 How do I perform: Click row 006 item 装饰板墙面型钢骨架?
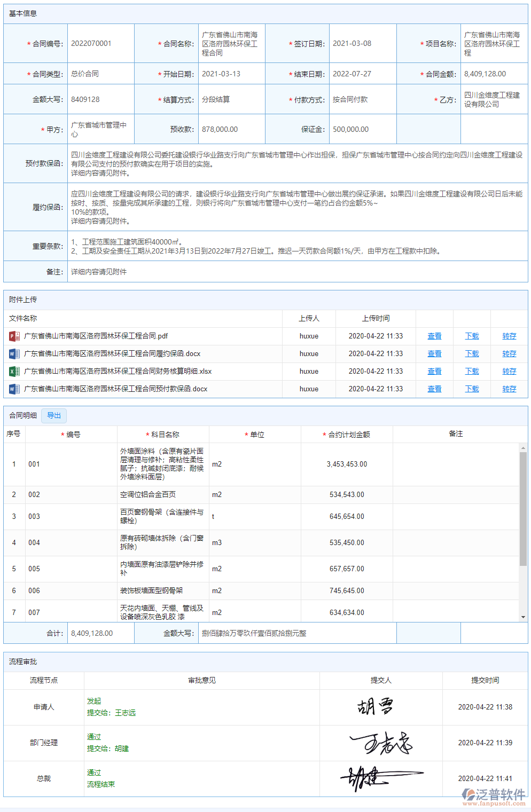point(152,591)
